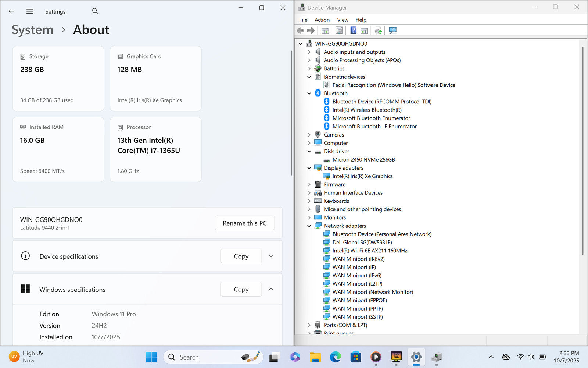Open the View menu in Device Manager
The image size is (588, 368).
point(343,20)
